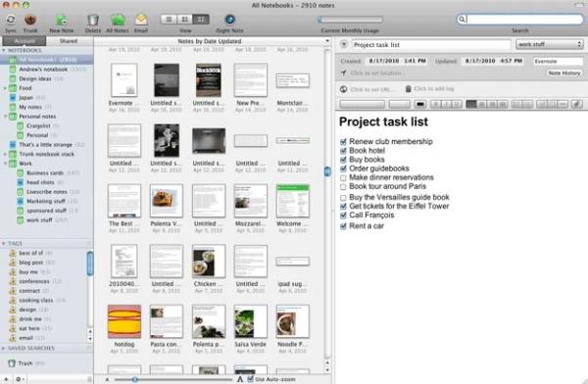Click the iSight Note icon
This screenshot has width=588, height=384.
(x=230, y=20)
